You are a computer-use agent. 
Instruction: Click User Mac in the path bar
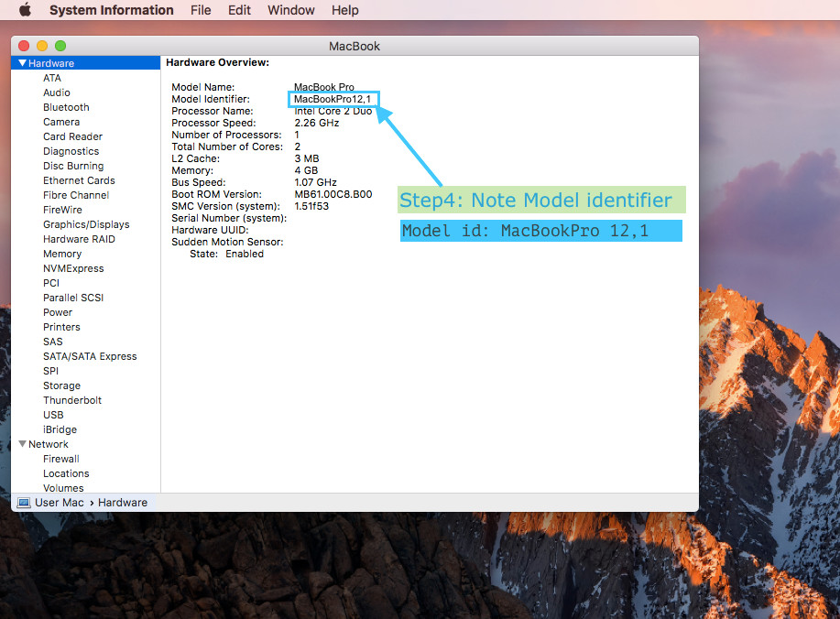(60, 503)
